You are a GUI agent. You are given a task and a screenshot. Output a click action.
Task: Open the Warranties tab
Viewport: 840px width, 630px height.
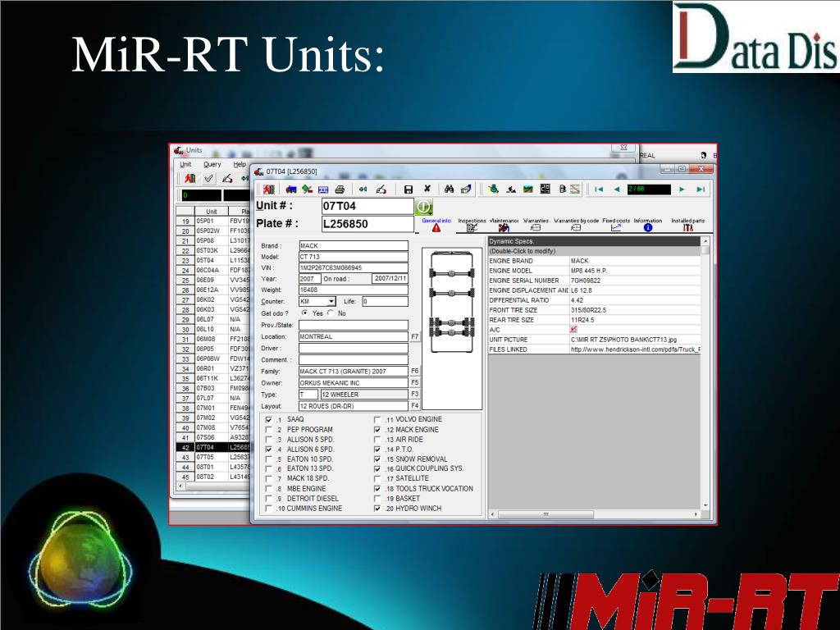coord(536,225)
